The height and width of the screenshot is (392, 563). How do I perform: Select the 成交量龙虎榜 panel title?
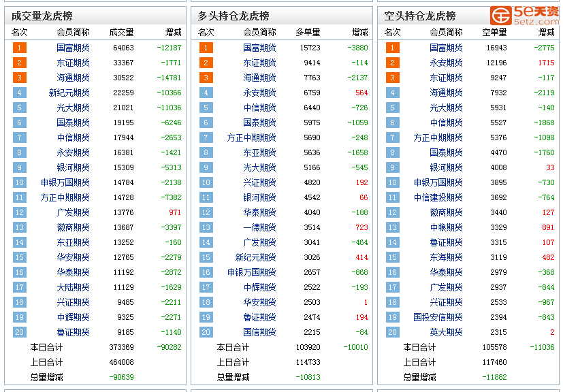click(42, 16)
